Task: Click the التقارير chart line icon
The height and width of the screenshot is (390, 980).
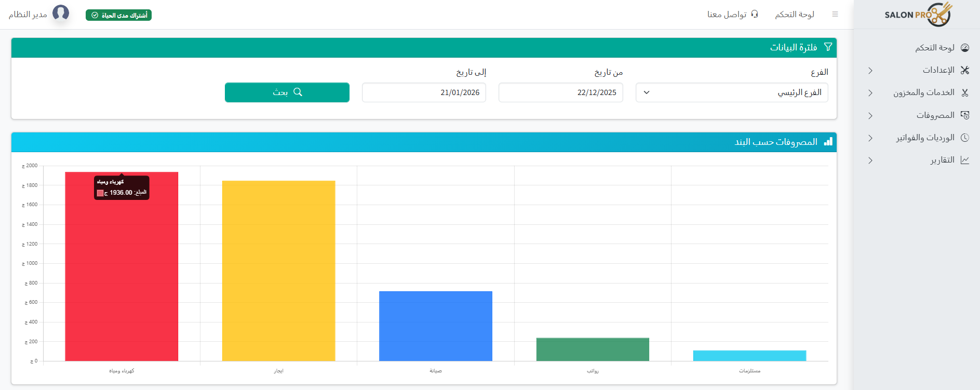Action: pos(965,160)
